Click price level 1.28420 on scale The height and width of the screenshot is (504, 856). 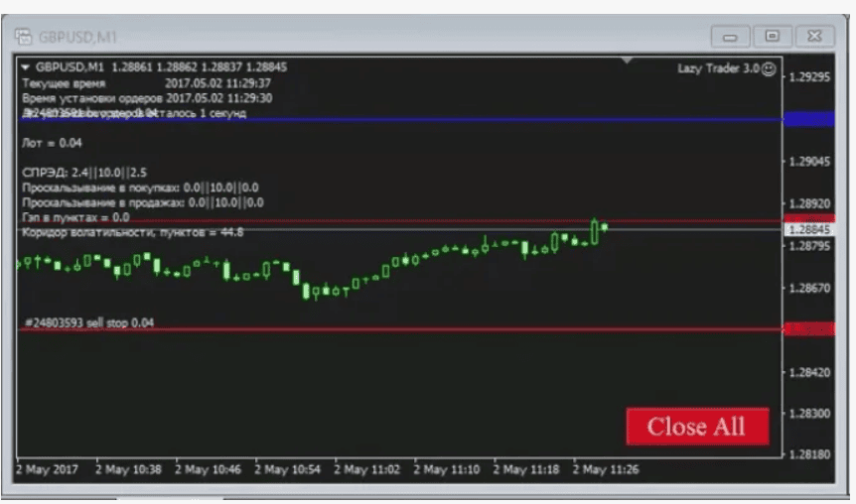pos(809,373)
